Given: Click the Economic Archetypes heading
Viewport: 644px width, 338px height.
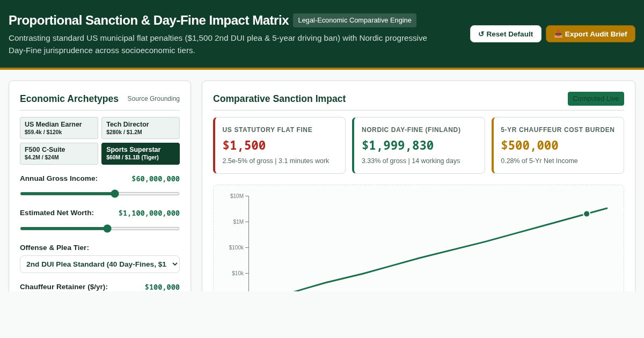Looking at the screenshot, I should (69, 99).
